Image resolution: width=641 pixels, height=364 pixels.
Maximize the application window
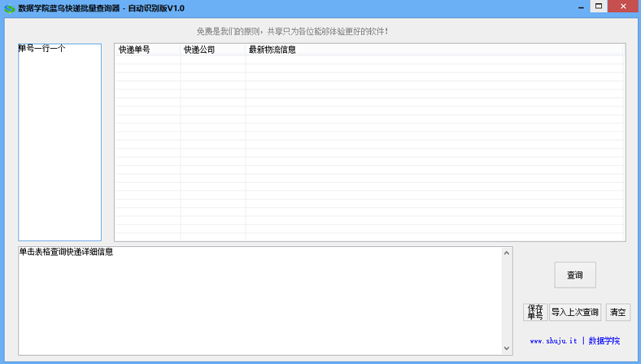tap(599, 6)
